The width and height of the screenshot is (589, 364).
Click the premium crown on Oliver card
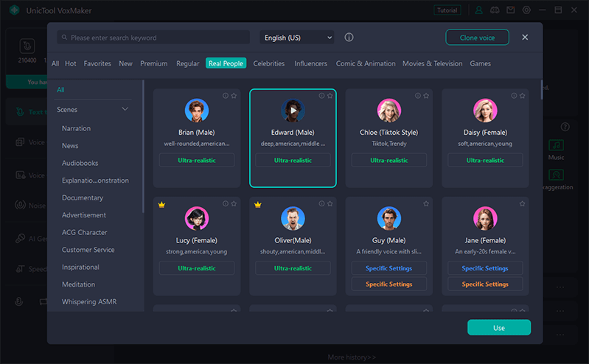[258, 205]
